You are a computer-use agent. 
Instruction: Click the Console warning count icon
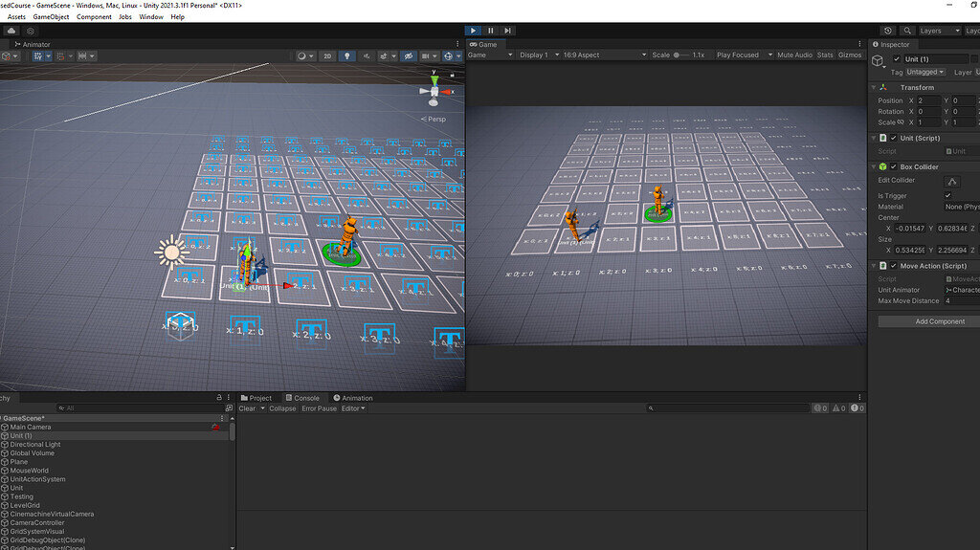pyautogui.click(x=838, y=408)
